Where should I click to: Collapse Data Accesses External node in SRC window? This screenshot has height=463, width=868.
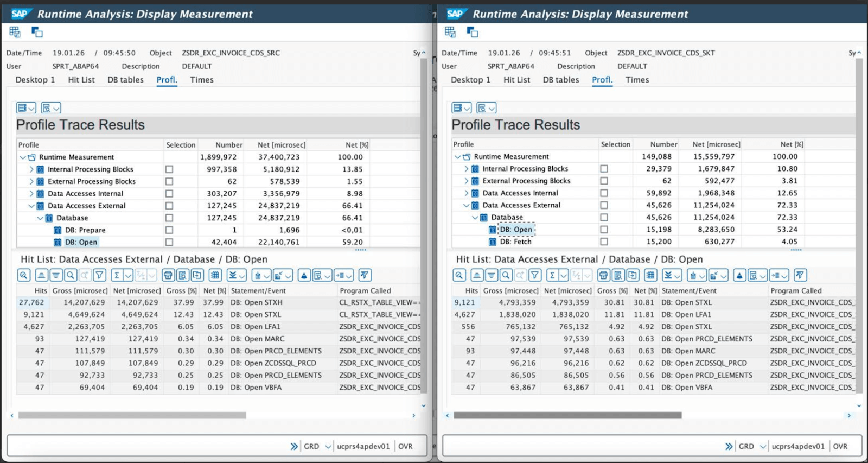(31, 206)
